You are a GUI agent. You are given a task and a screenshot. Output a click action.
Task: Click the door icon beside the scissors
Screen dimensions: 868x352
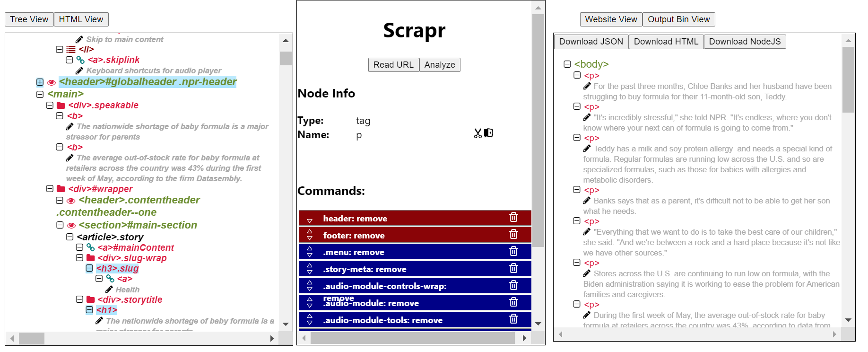[488, 133]
